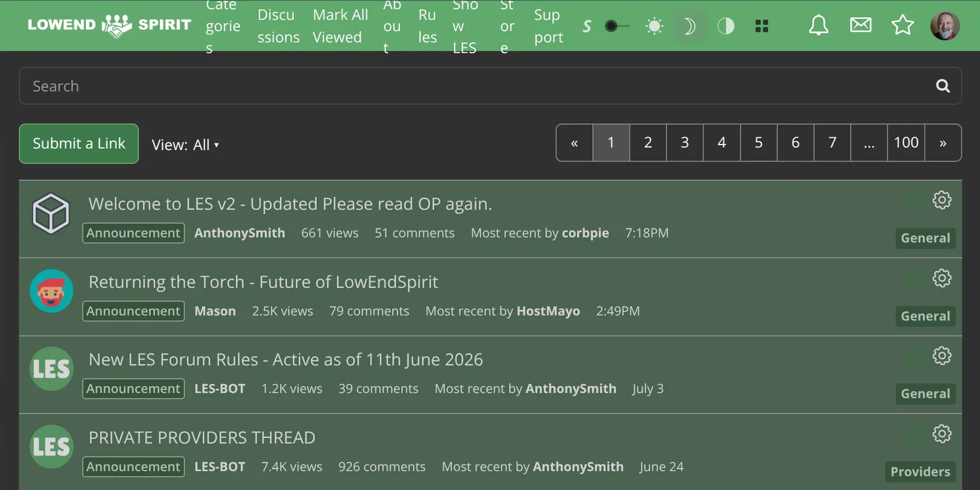Switch to light mode sun icon

tap(654, 26)
